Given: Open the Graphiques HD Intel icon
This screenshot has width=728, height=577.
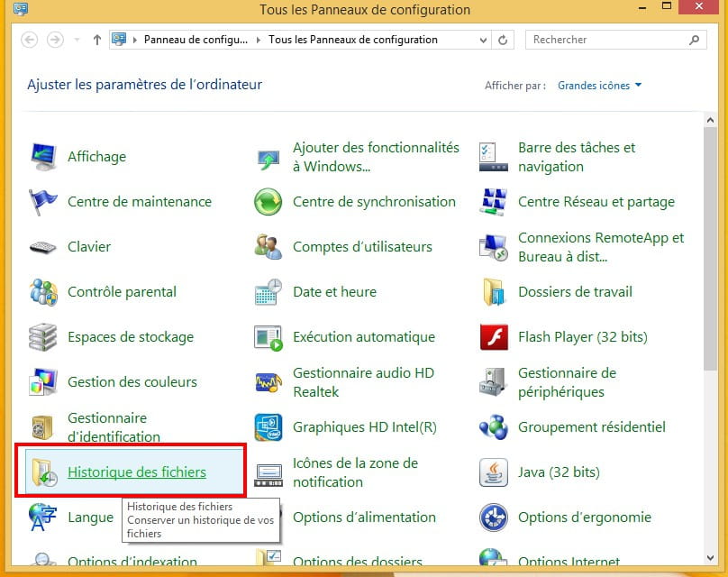Looking at the screenshot, I should (268, 427).
